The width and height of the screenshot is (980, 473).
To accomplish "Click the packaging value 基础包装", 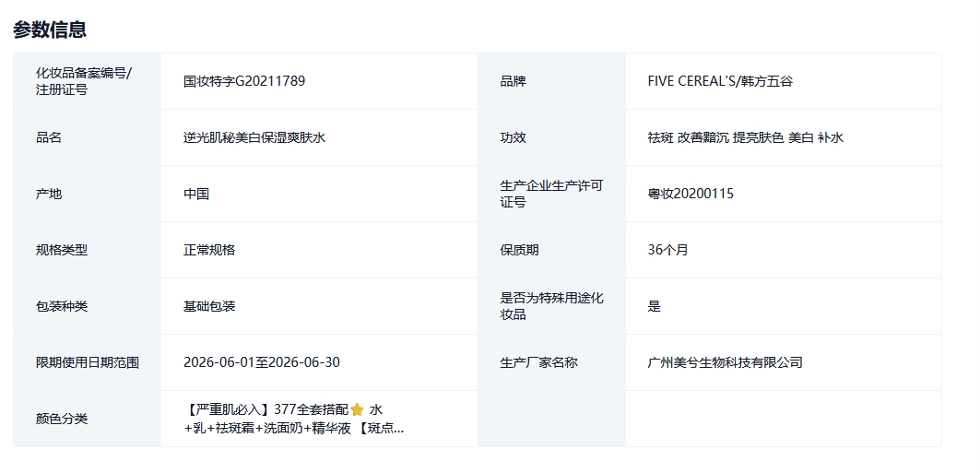I will pos(209,306).
